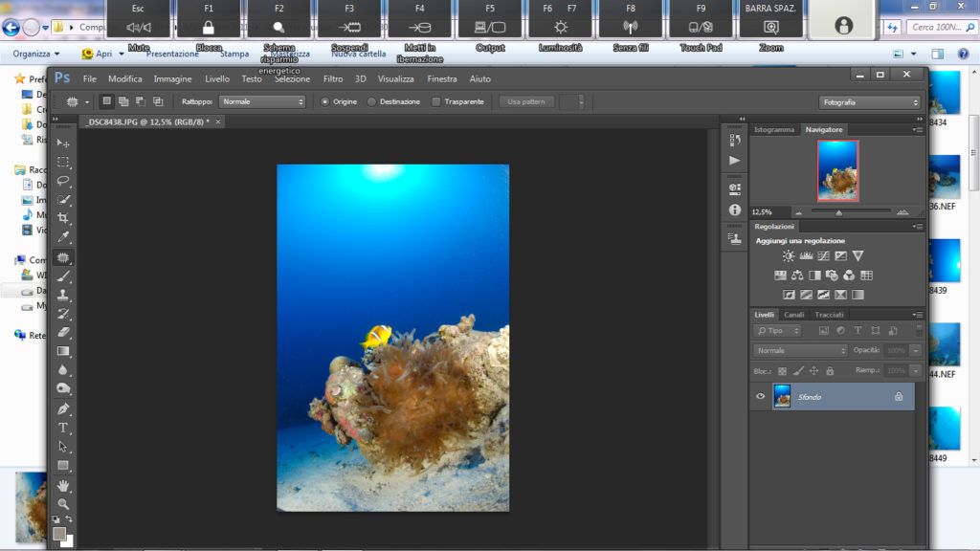Select the Hand tool
The width and height of the screenshot is (980, 551).
click(x=63, y=485)
